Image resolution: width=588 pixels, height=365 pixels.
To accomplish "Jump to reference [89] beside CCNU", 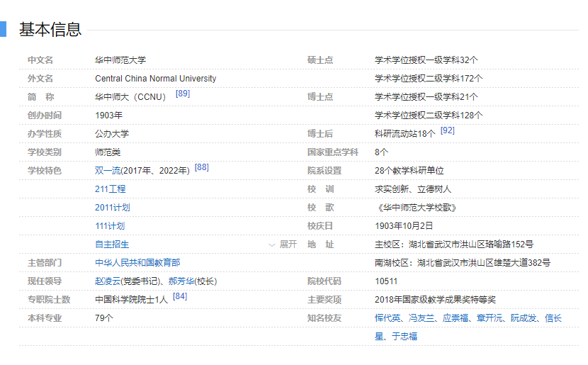I will click(183, 94).
